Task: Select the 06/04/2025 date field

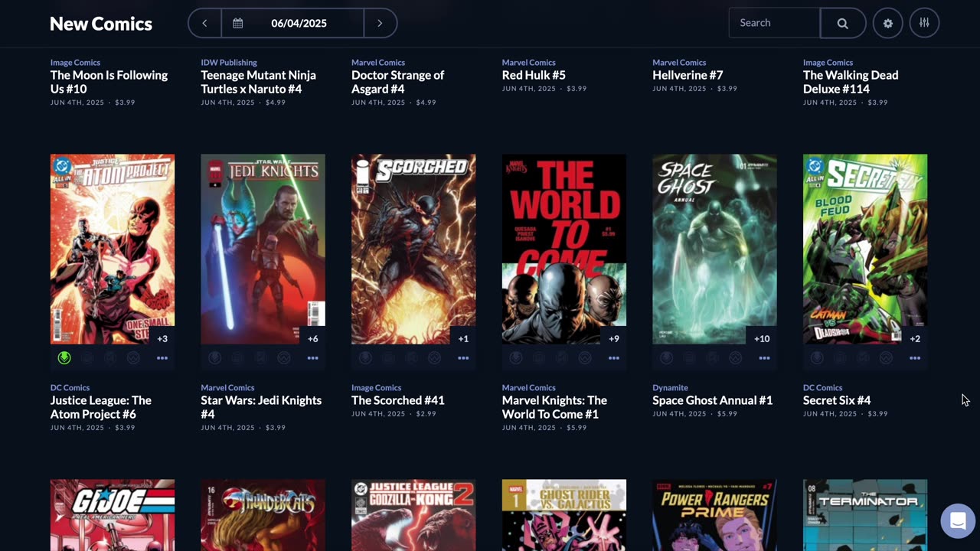Action: pos(299,23)
